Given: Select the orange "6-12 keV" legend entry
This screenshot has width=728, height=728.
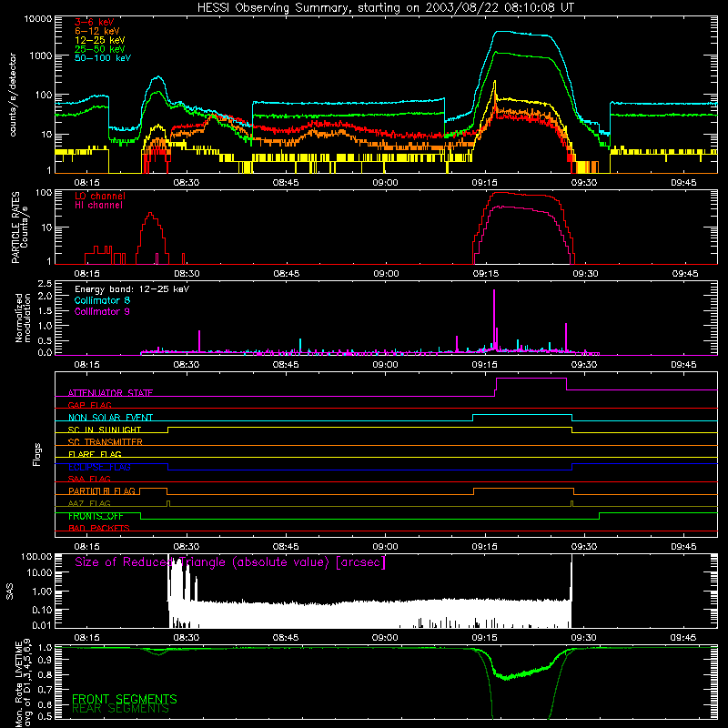Looking at the screenshot, I should (x=97, y=31).
